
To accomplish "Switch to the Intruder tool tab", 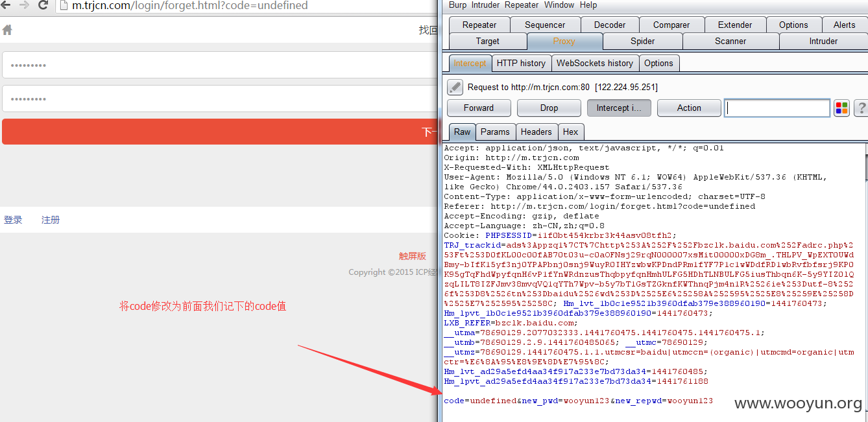I will pyautogui.click(x=824, y=41).
